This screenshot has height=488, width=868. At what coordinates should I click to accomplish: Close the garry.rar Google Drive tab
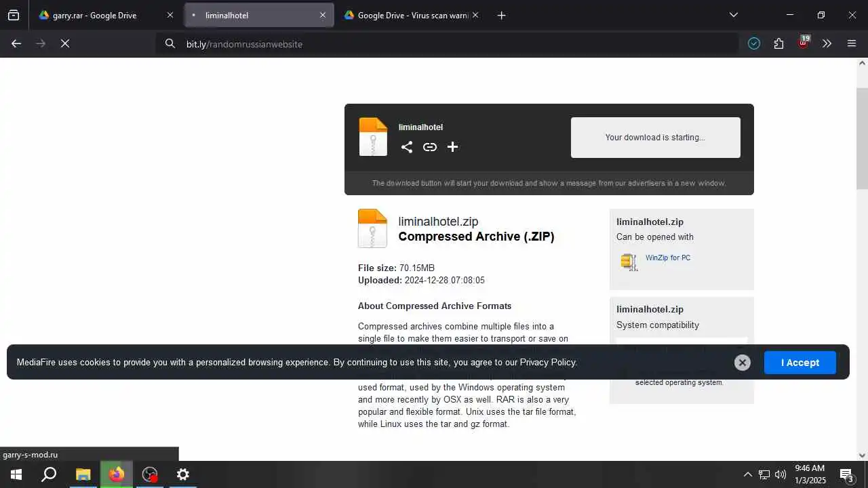coord(170,15)
